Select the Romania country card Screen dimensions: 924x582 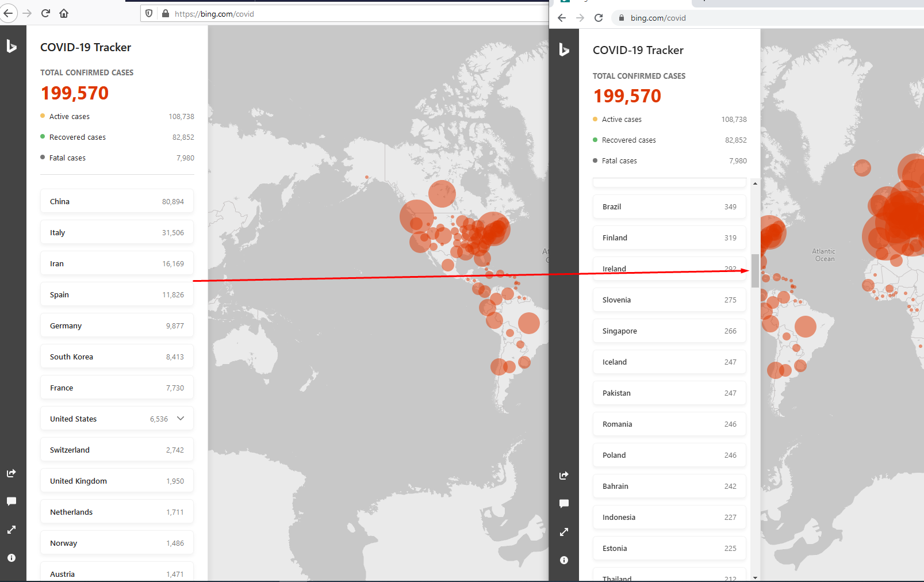[x=669, y=424]
